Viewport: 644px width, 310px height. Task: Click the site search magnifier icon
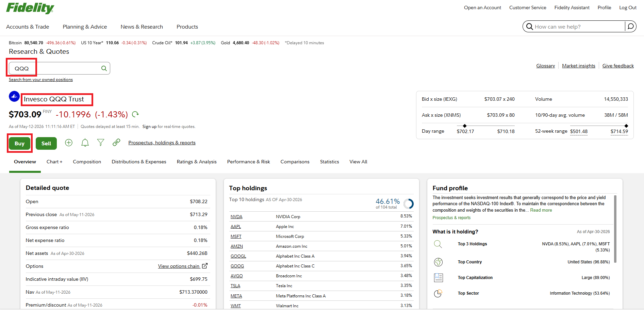[x=529, y=27]
